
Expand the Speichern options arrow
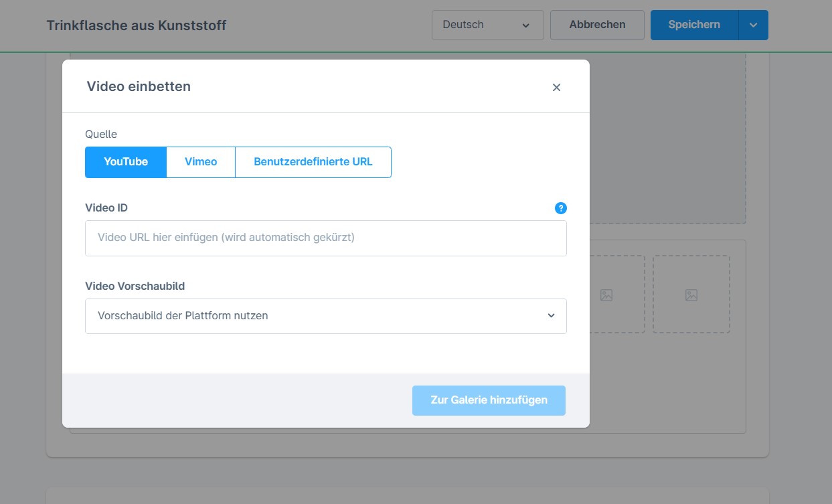click(x=753, y=25)
